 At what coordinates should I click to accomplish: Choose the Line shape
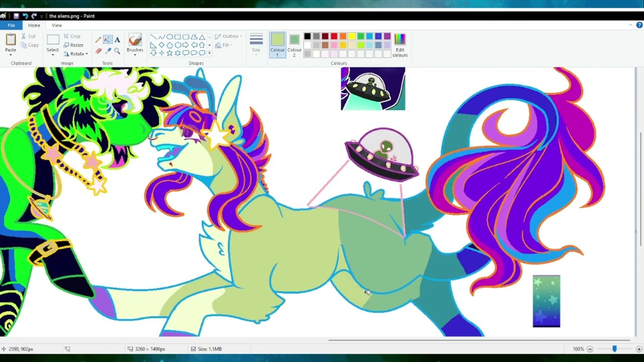tap(153, 37)
